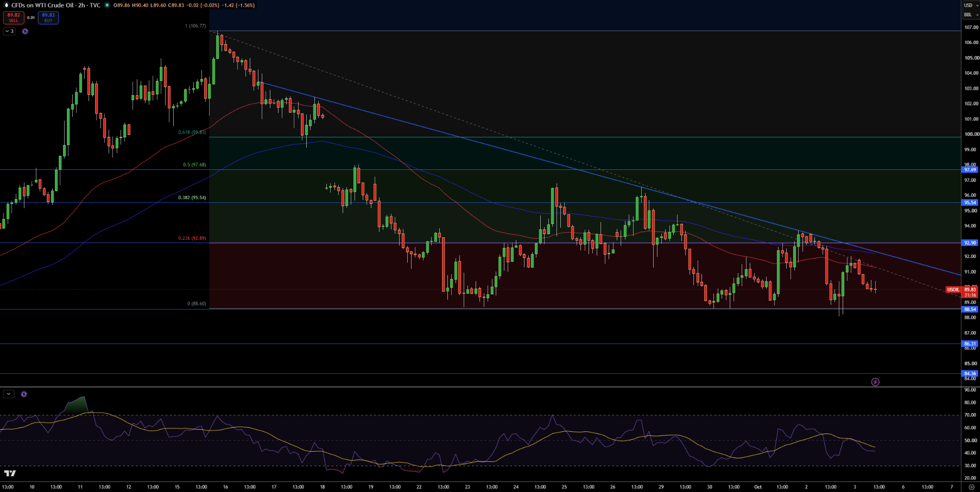Image resolution: width=980 pixels, height=492 pixels.
Task: Select the 92.90 price label
Action: (x=970, y=243)
